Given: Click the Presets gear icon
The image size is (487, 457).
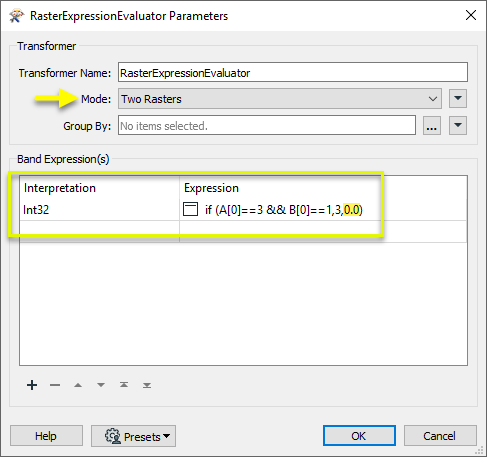Looking at the screenshot, I should [x=113, y=436].
